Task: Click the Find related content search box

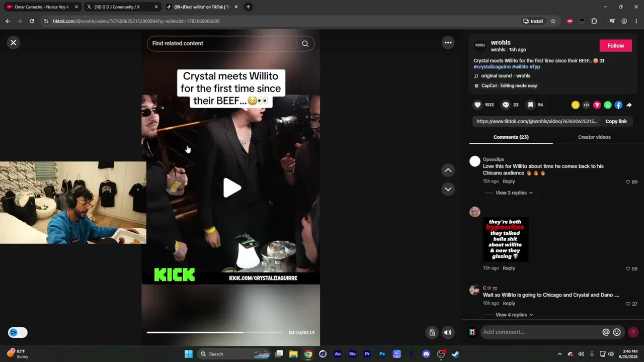Action: 223,43
